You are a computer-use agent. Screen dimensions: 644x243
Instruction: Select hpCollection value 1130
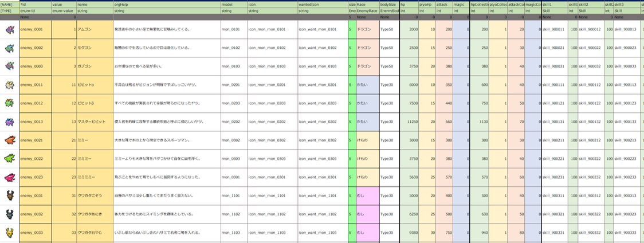click(480, 121)
